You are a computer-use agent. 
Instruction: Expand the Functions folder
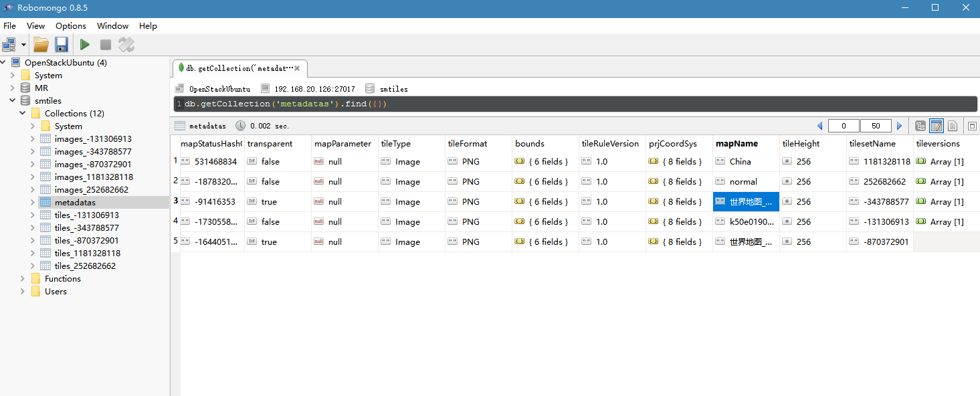click(23, 279)
